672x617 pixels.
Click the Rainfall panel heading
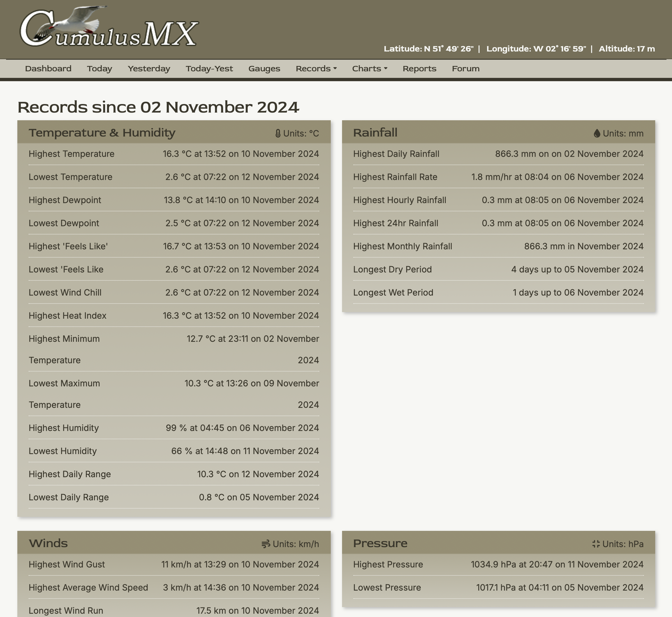(375, 133)
